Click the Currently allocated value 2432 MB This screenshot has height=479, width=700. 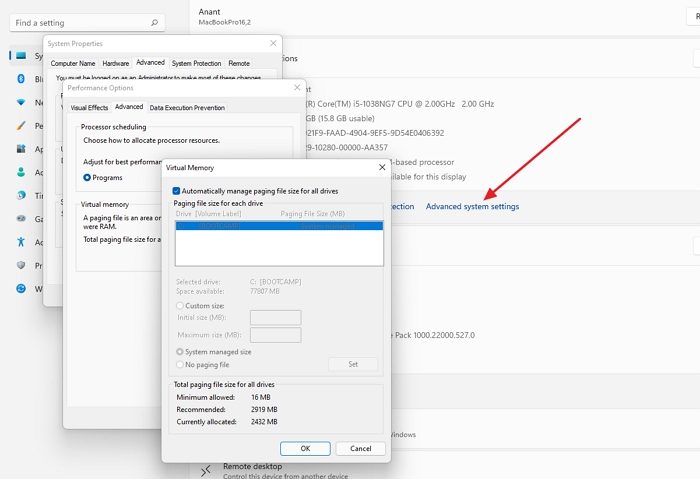264,421
